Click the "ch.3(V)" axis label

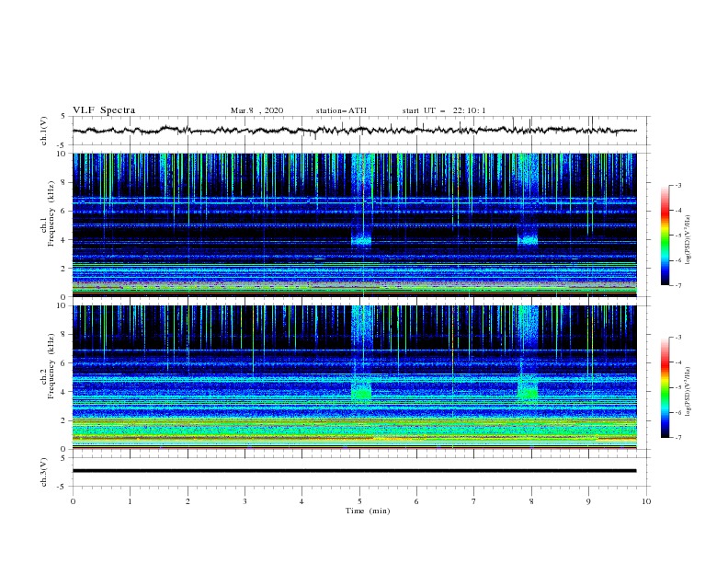[44, 472]
